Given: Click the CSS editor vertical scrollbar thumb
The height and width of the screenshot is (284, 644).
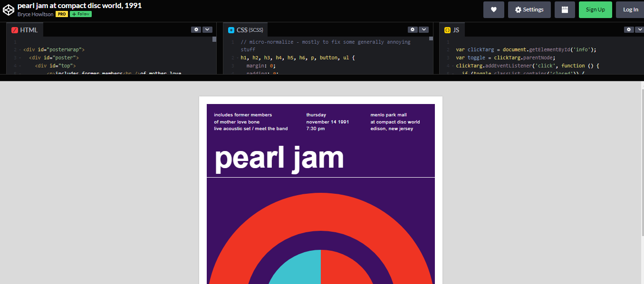Looking at the screenshot, I should pos(431,39).
